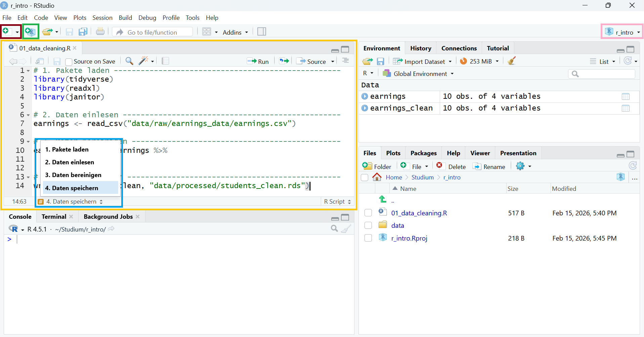
Task: Open the 01_data_cleaning.R file link
Action: tap(419, 213)
